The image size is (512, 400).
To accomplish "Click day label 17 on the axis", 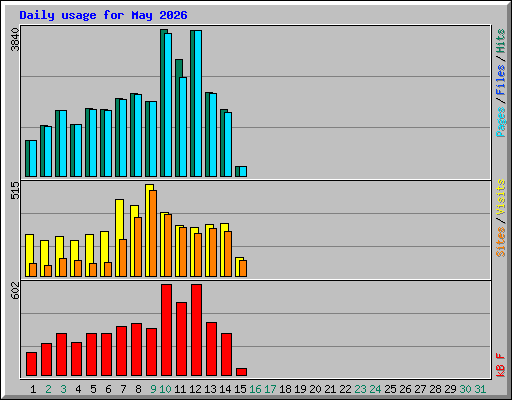I will click(270, 389).
